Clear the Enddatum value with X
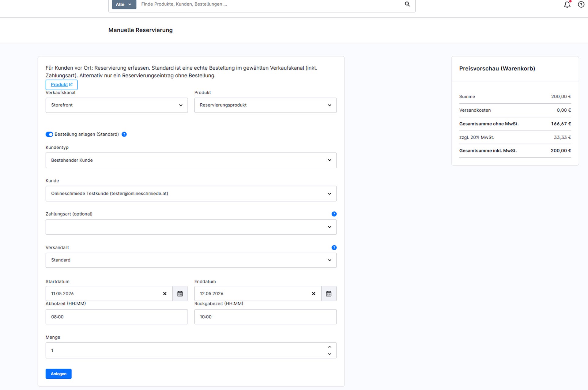Screen dimensions: 588x390 pos(313,293)
